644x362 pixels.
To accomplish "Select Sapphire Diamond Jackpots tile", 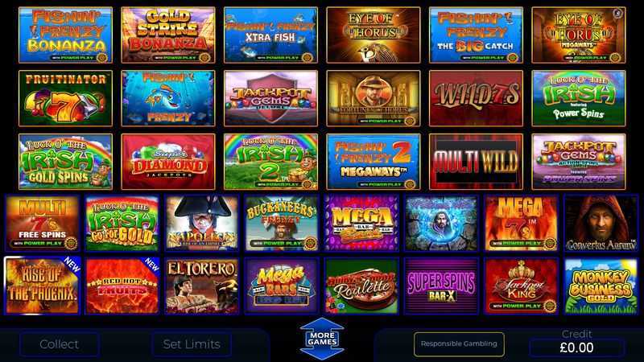I will point(168,162).
